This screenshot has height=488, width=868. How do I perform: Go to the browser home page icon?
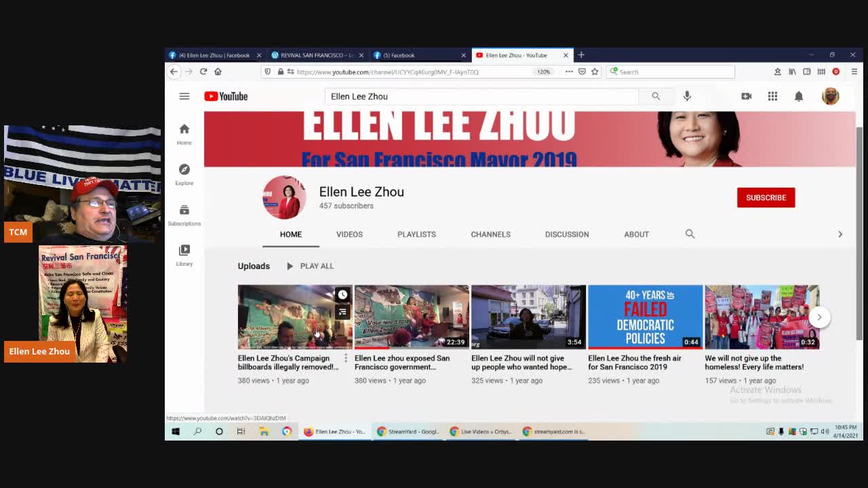click(218, 71)
